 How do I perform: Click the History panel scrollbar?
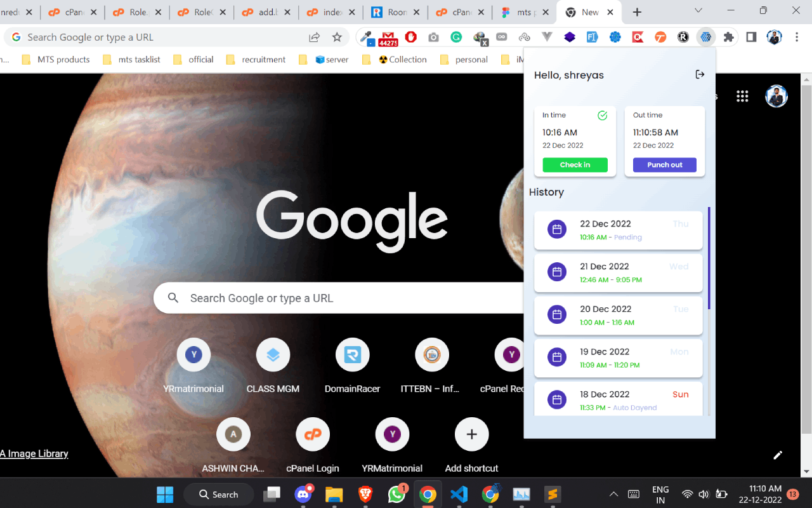click(709, 258)
